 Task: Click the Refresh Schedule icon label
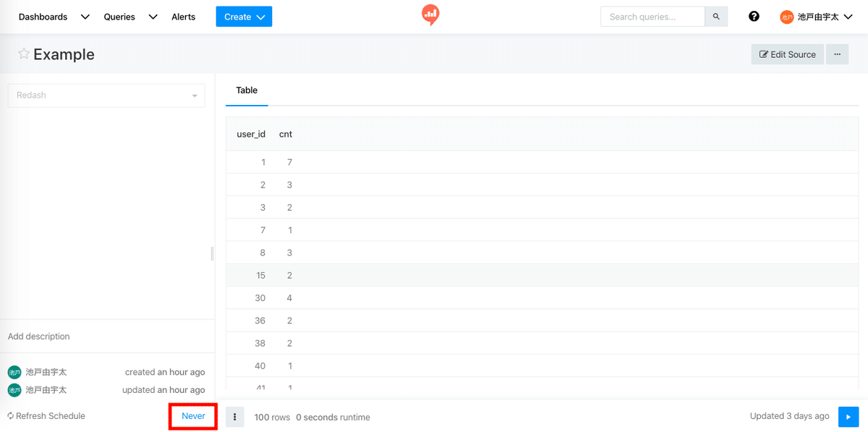click(46, 416)
